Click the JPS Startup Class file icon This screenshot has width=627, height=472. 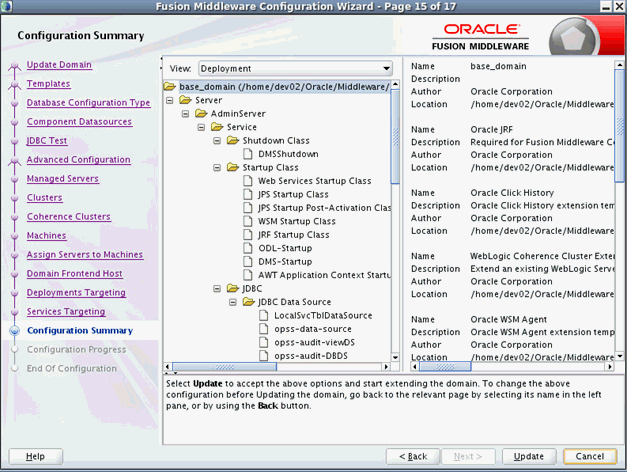(248, 194)
